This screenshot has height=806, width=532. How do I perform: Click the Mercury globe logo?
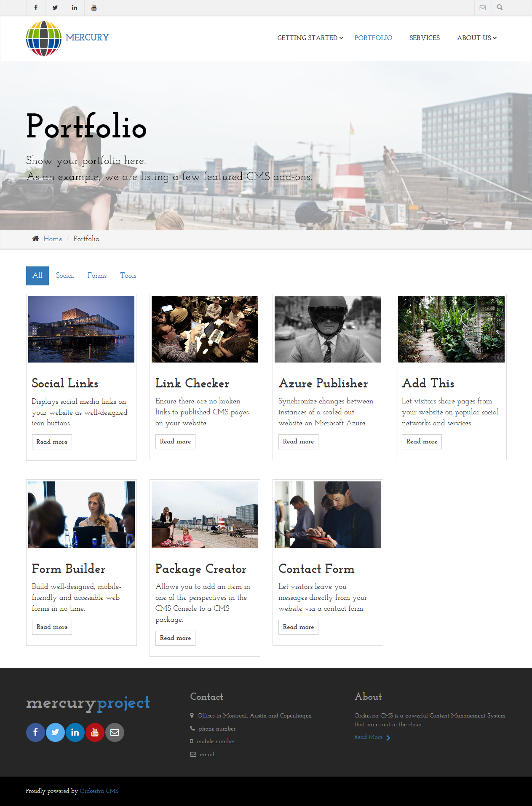(x=44, y=38)
